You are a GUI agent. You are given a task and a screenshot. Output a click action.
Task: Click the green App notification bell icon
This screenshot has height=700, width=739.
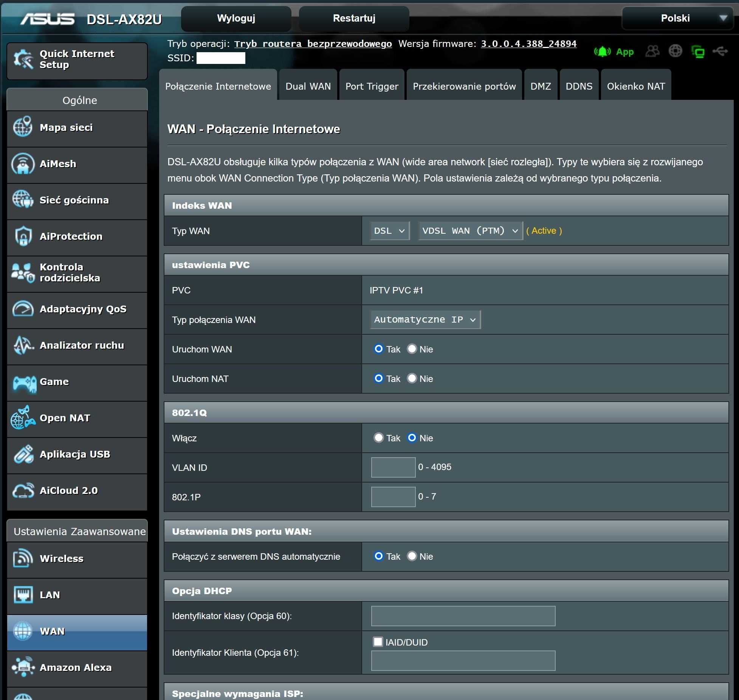tap(603, 51)
